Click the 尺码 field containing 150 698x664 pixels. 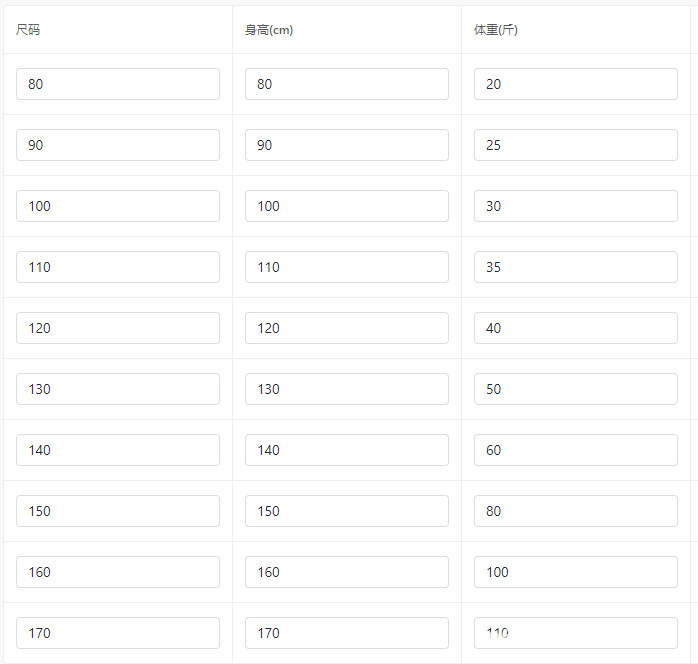pos(118,511)
